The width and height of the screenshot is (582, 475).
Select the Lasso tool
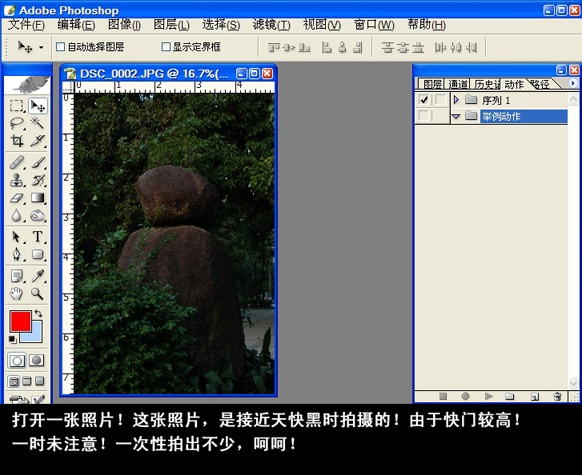click(17, 123)
